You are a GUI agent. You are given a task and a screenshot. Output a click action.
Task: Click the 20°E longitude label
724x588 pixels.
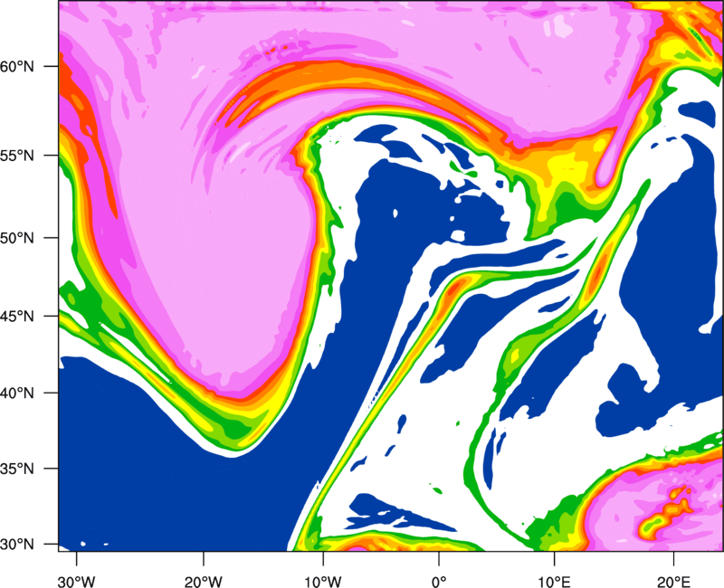pyautogui.click(x=673, y=582)
